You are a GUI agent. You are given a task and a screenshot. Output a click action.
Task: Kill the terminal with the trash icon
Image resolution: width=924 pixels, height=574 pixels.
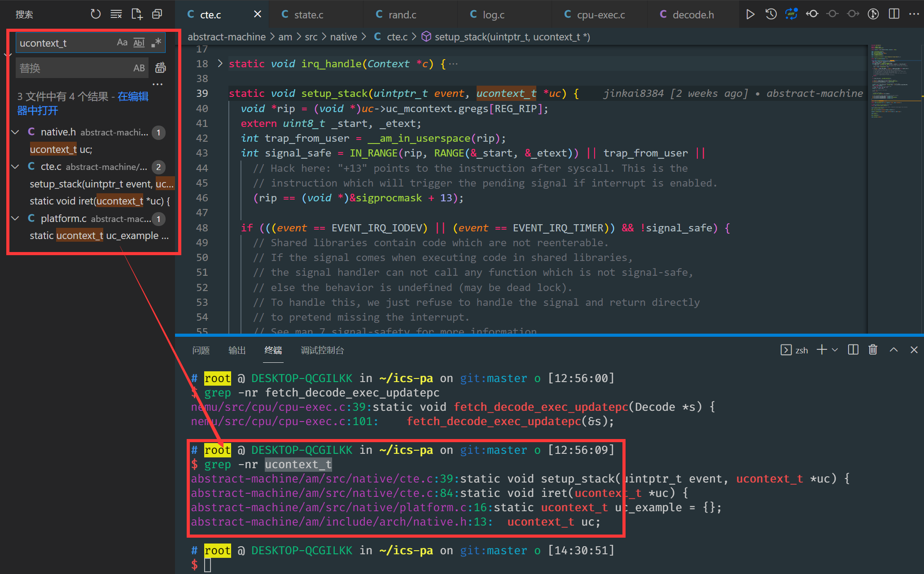tap(873, 350)
